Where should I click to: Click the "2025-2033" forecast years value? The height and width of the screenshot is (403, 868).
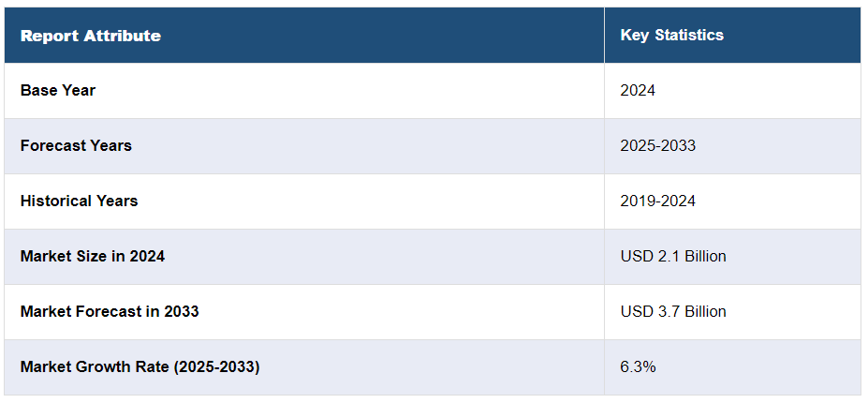(x=657, y=145)
